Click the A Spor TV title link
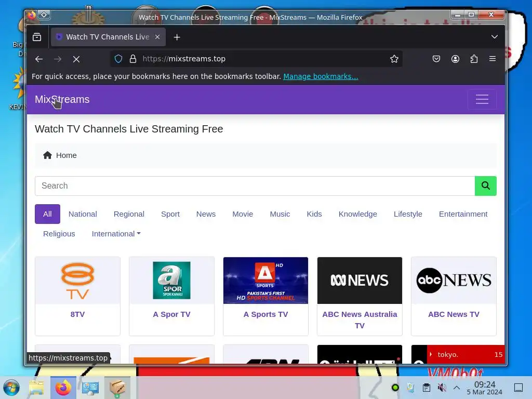 171,314
